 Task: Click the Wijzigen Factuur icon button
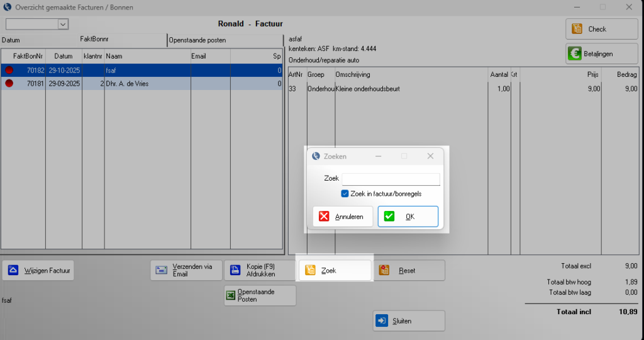pos(13,271)
